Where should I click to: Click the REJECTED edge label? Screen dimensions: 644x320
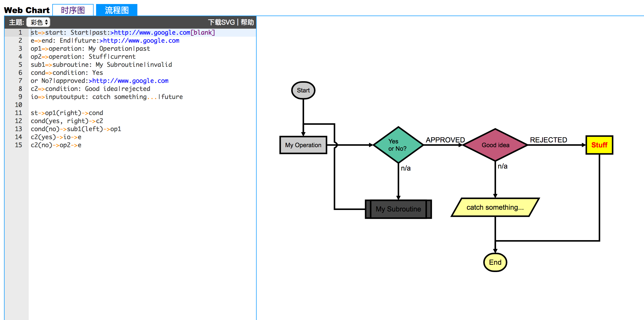click(548, 140)
